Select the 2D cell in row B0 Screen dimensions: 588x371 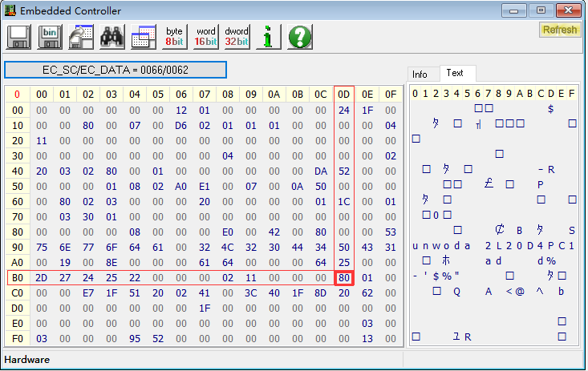[x=42, y=278]
